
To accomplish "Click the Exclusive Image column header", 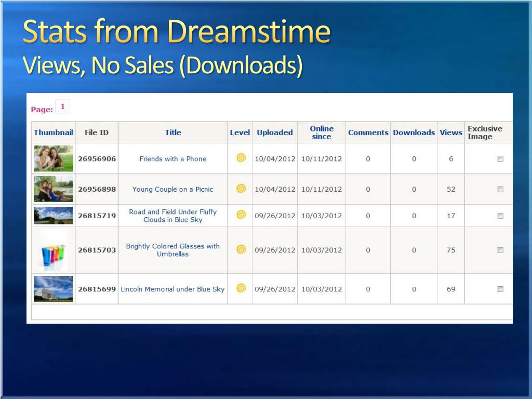I will click(x=485, y=132).
